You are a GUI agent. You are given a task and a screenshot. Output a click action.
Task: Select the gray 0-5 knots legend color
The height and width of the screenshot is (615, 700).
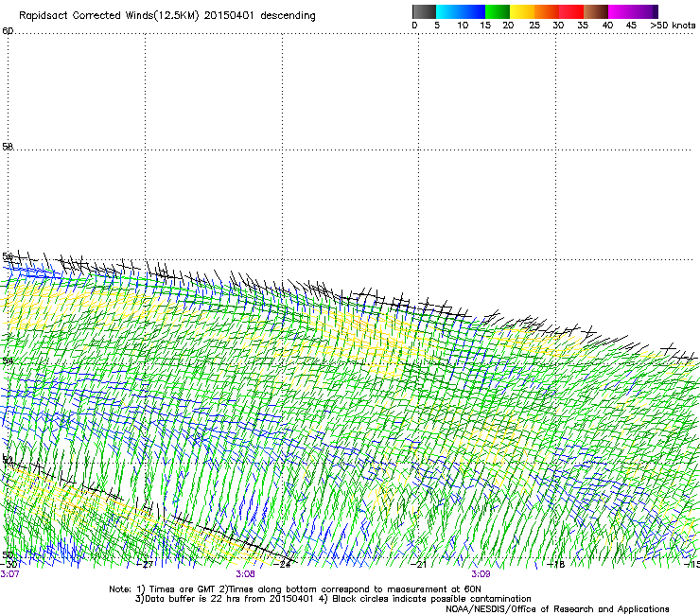pyautogui.click(x=424, y=11)
